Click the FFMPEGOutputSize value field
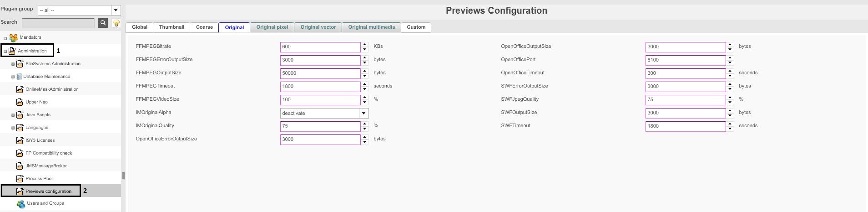 pos(320,73)
